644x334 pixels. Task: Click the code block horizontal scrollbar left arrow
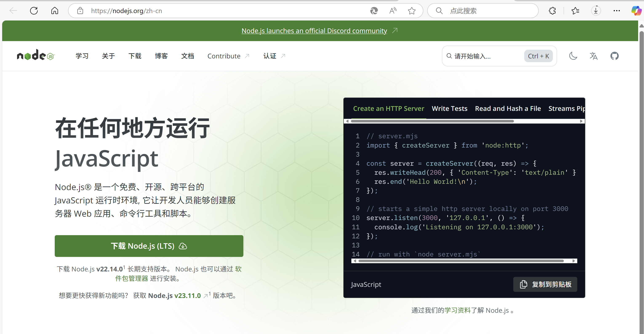(x=355, y=261)
